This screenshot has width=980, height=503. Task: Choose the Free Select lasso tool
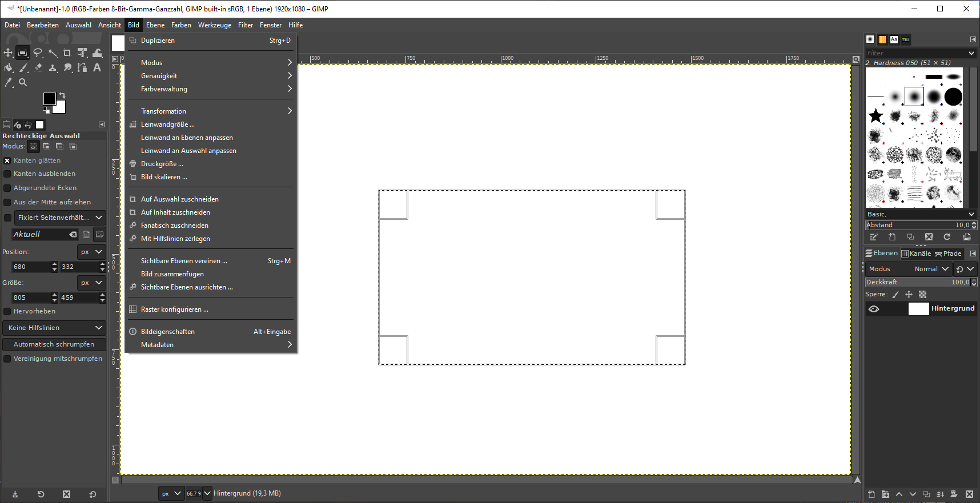point(38,53)
